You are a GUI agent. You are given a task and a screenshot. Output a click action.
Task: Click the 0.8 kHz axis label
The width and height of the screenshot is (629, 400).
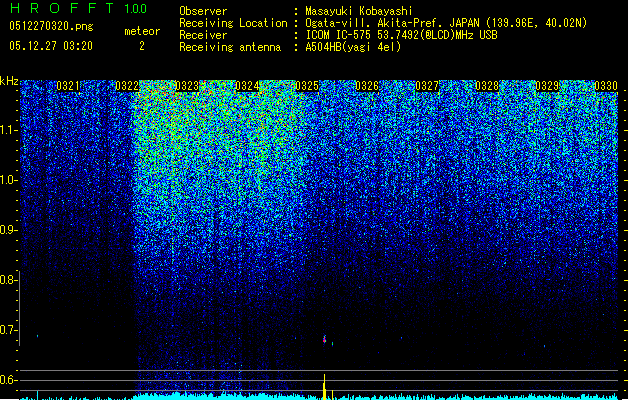click(7, 280)
